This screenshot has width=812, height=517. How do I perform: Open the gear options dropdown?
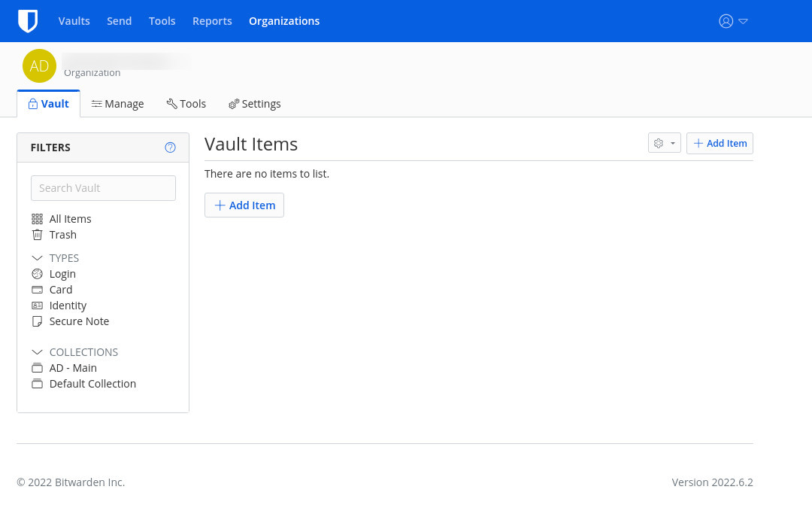pos(664,143)
